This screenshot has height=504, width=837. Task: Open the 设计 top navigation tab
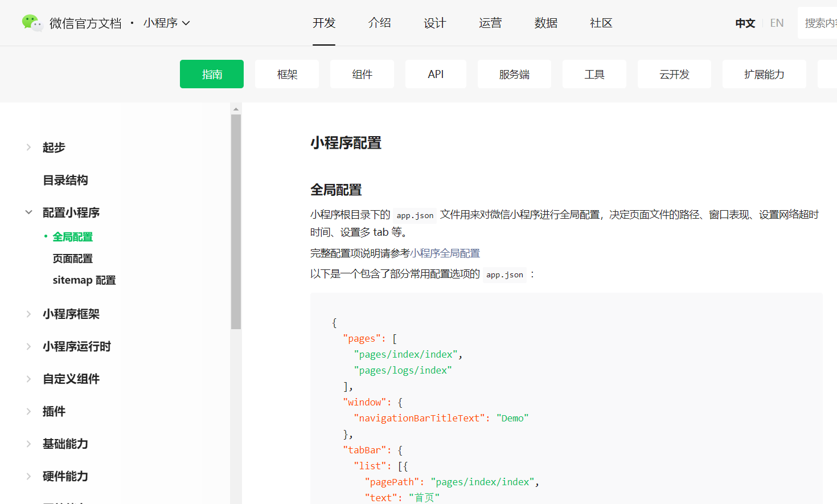click(x=435, y=23)
